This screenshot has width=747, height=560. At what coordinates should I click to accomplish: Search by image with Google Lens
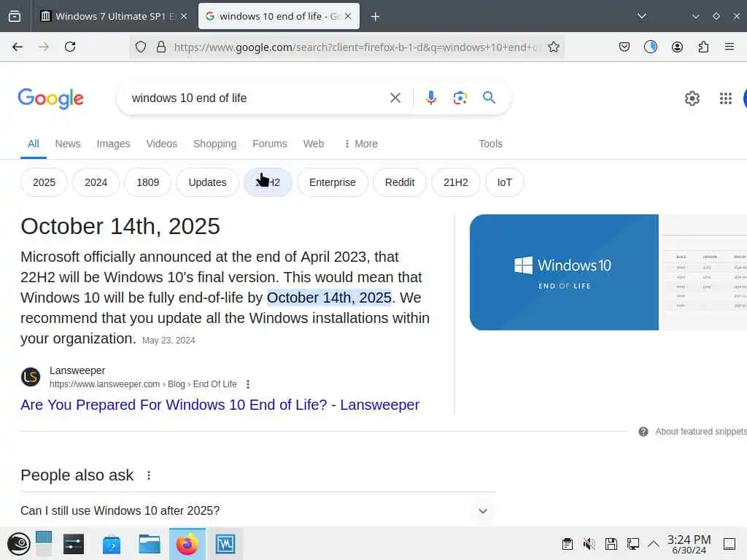(x=460, y=98)
